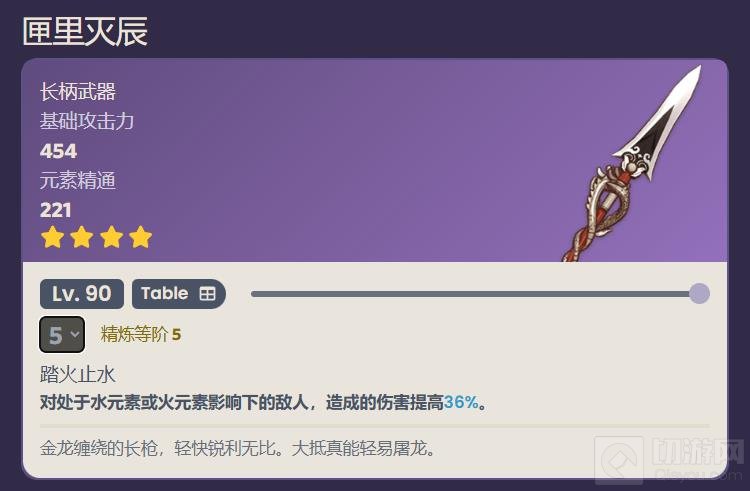Click the passive name 踏火止水

pos(77,375)
